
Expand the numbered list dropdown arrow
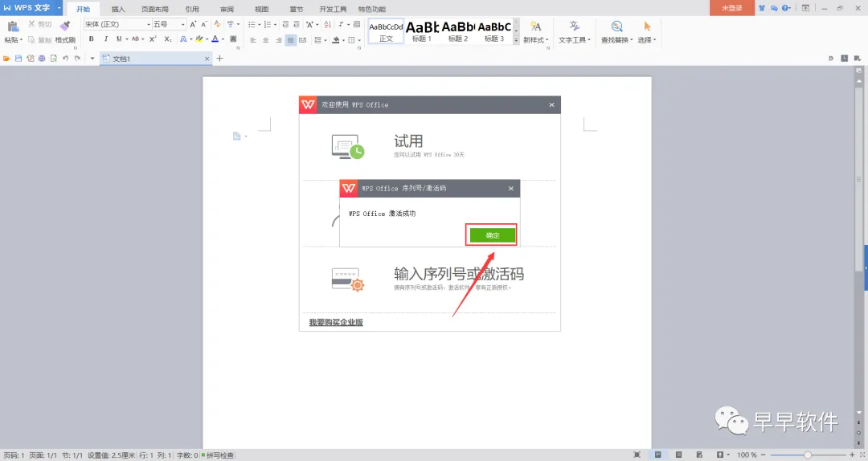pos(275,24)
